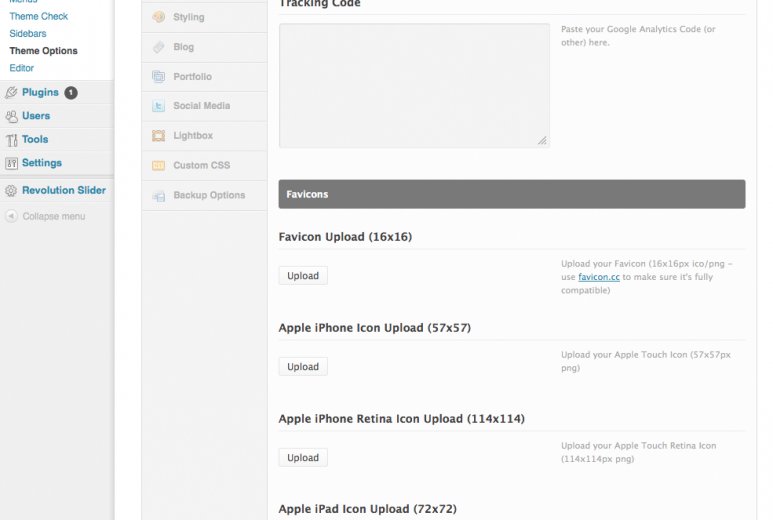This screenshot has height=520, width=773.
Task: Click the Social Media Twitter icon
Action: click(x=158, y=106)
